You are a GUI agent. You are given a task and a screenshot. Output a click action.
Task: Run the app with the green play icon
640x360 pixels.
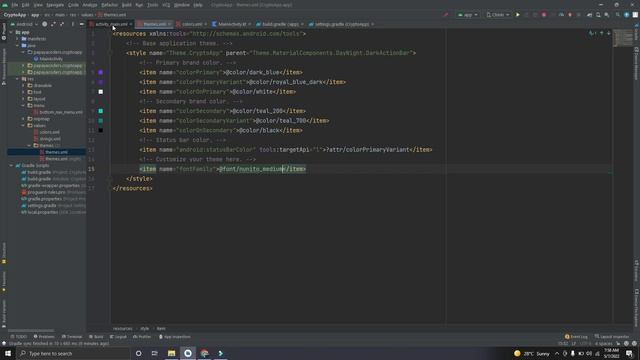518,15
